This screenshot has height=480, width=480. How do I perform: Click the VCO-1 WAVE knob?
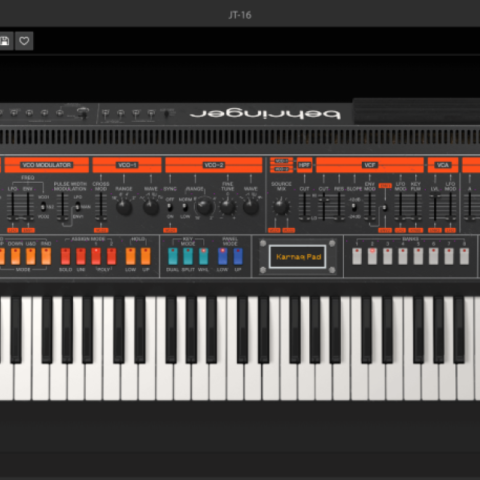pyautogui.click(x=151, y=207)
